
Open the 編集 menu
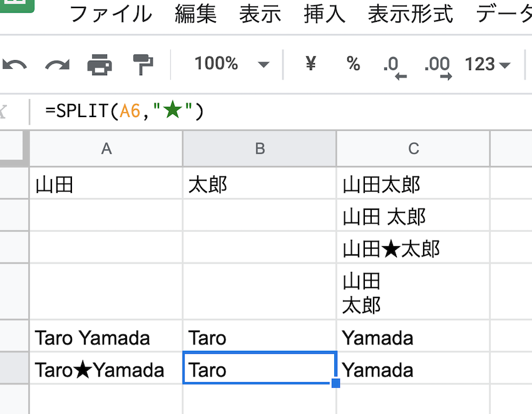pos(196,14)
